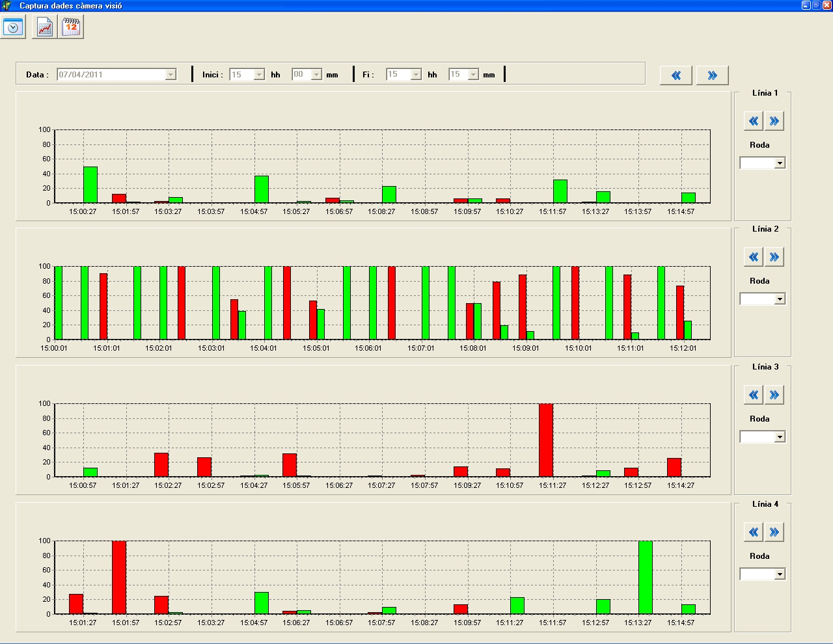Click the 'Línia 2' label

tap(765, 229)
